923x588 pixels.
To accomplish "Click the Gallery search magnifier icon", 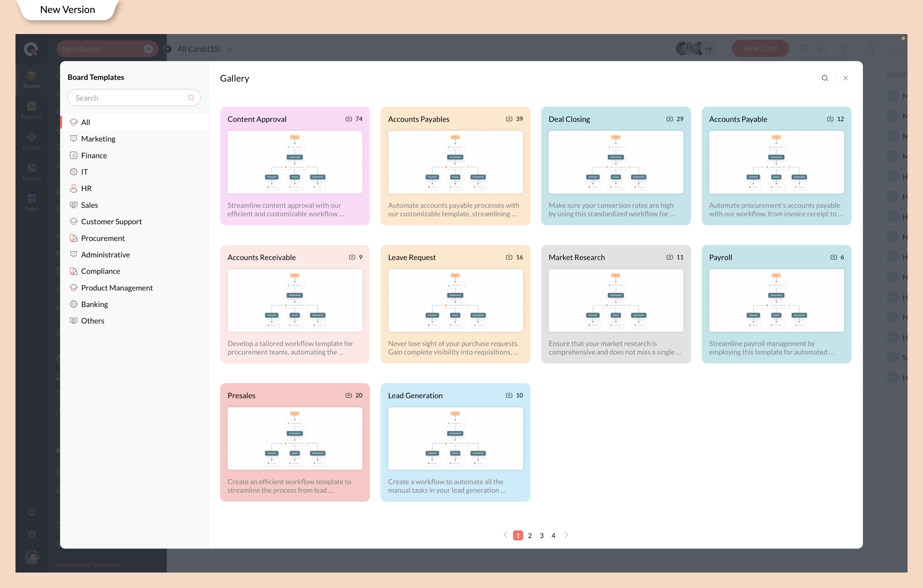I will point(825,78).
